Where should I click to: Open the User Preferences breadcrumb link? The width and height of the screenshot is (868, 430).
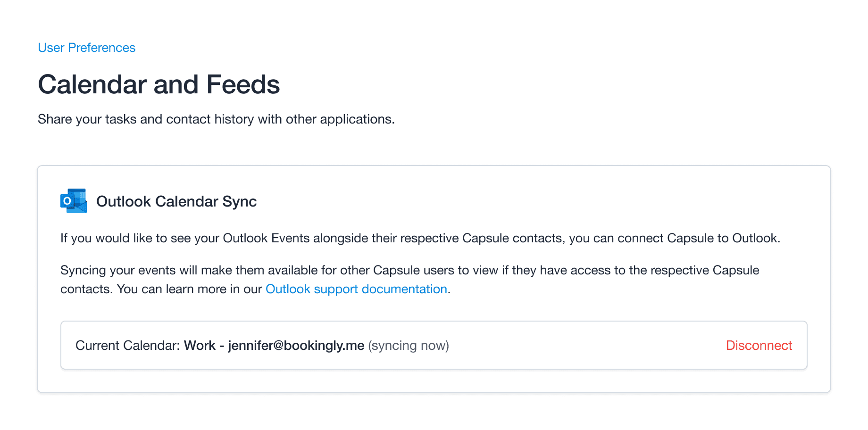[x=86, y=48]
